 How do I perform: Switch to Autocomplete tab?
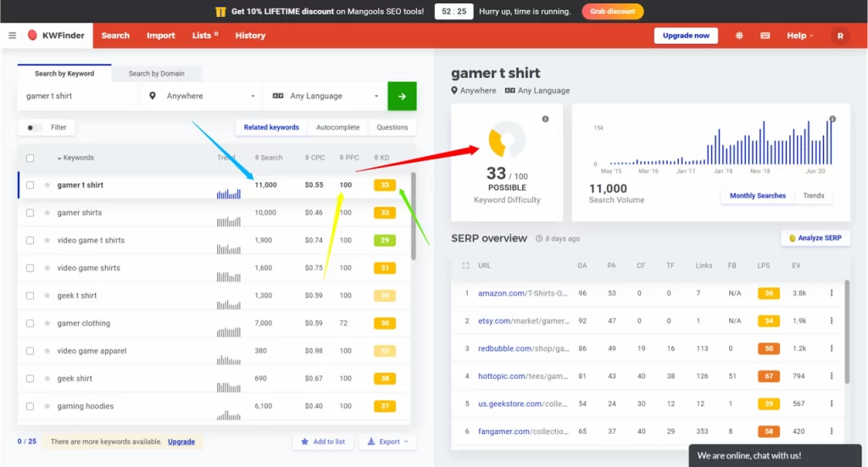pyautogui.click(x=337, y=127)
